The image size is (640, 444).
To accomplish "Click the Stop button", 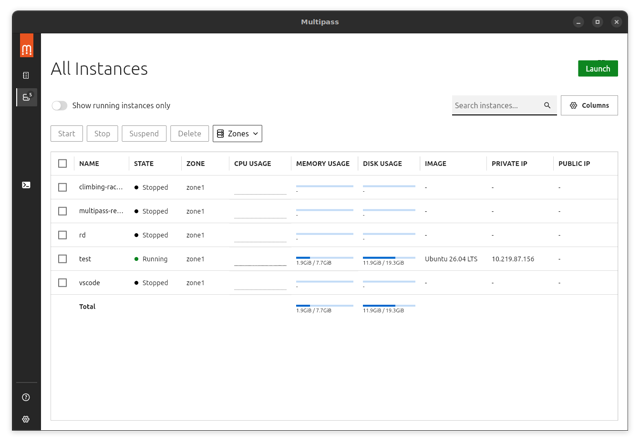I will coord(102,134).
